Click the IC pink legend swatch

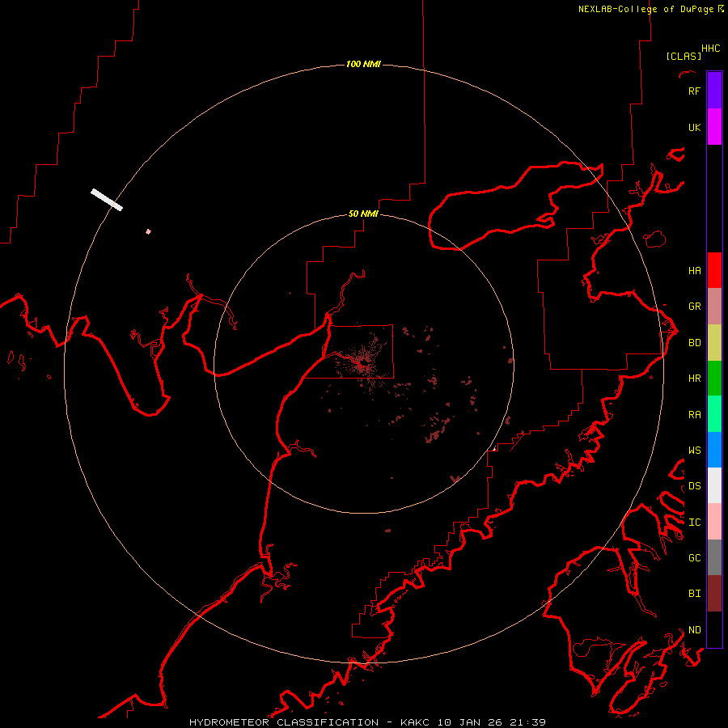[x=714, y=522]
